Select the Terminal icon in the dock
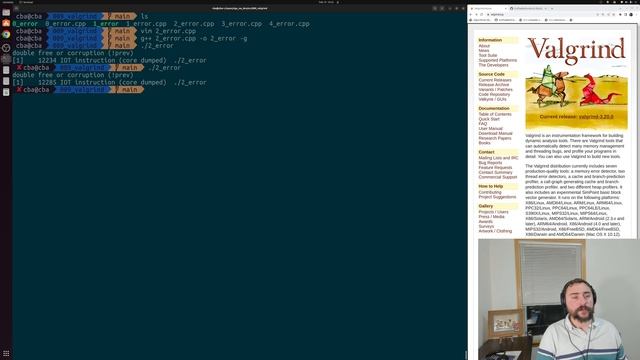The image size is (640, 360). pos(6,59)
